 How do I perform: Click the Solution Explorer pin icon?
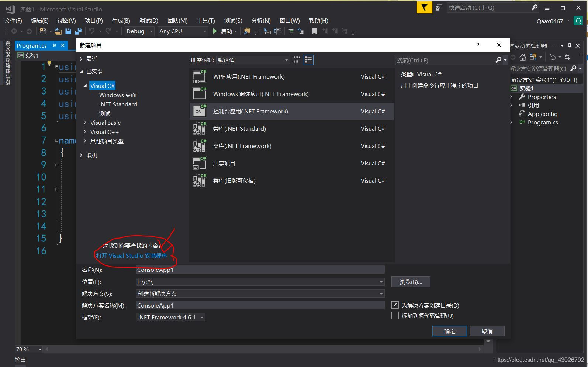point(570,45)
